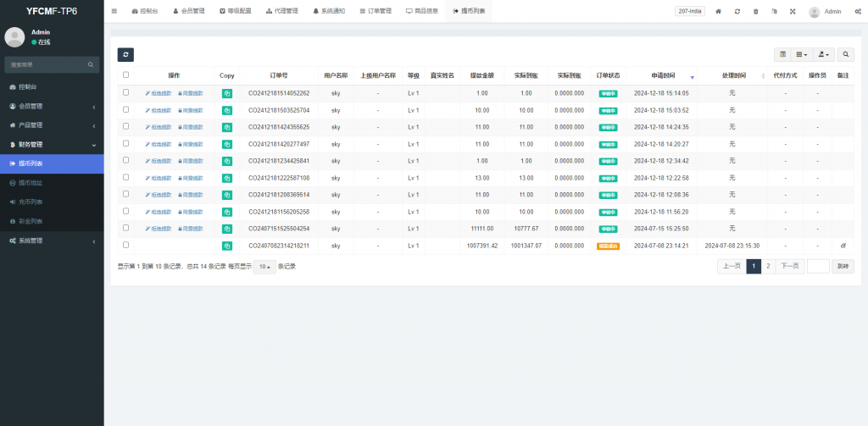Screen dimensions: 868x426
Task: Enter fullscreen mode with the expand icon
Action: (793, 12)
